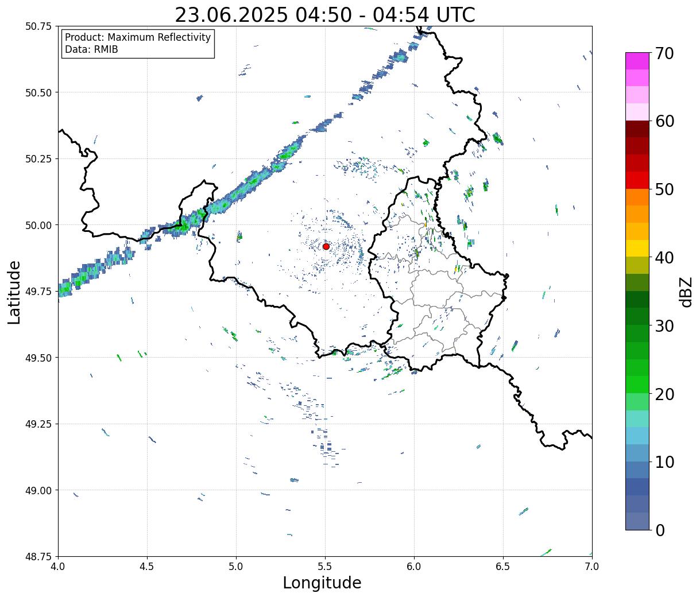Screen dimensions: 700x597
Task: Click the longitude tick label 4.0
Action: click(x=58, y=567)
